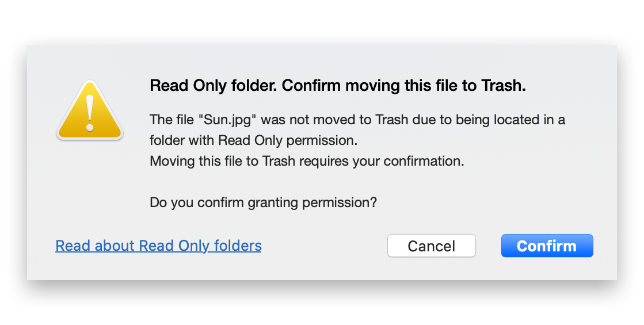
Task: Click the words "Read Only folder." in the title
Action: (214, 85)
